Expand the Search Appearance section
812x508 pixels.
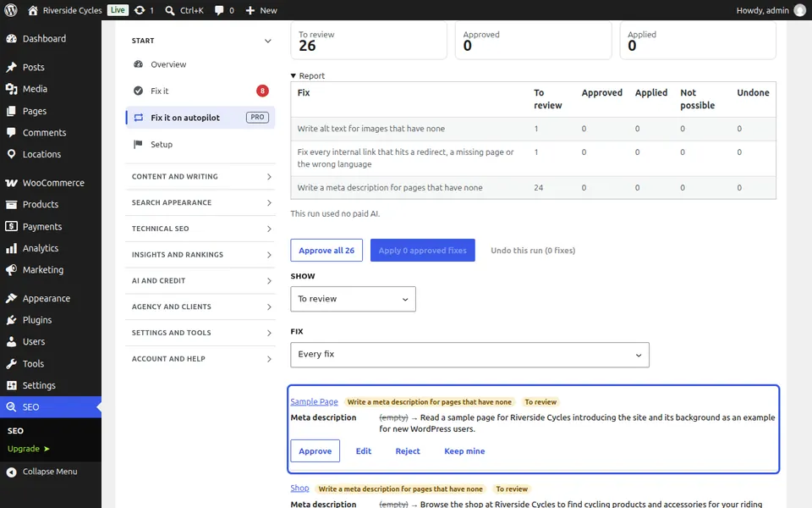coord(200,202)
